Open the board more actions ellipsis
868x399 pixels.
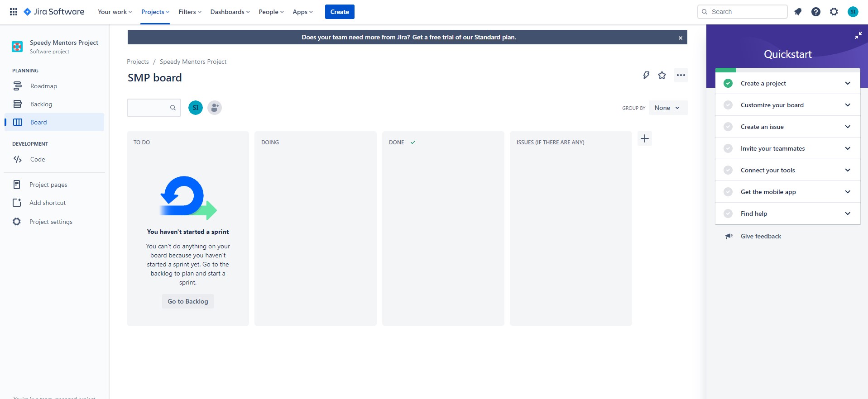(x=681, y=75)
